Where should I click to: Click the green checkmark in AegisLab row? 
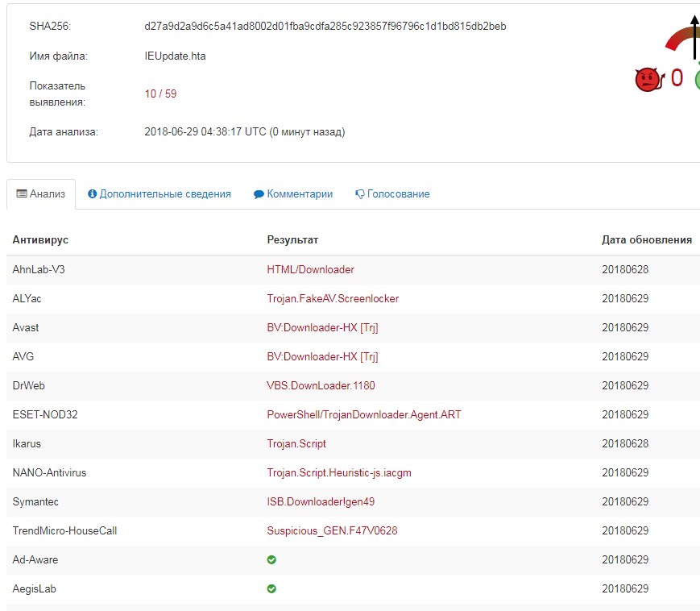point(271,588)
